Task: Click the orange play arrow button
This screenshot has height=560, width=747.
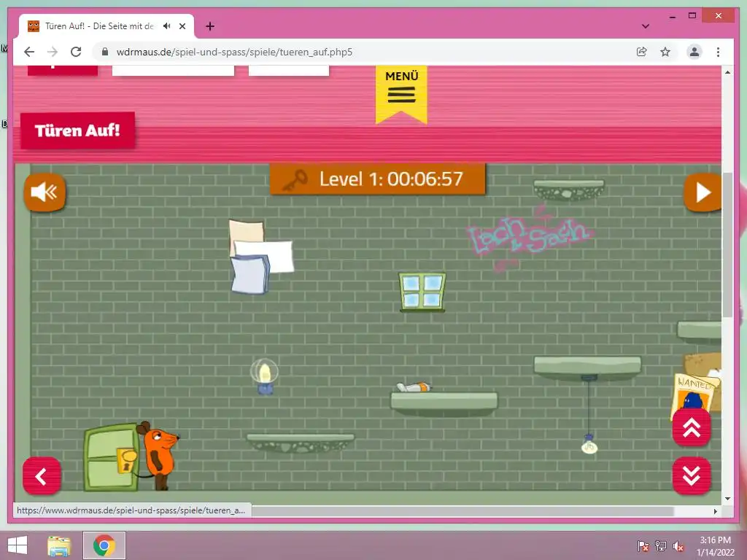Action: click(x=703, y=192)
